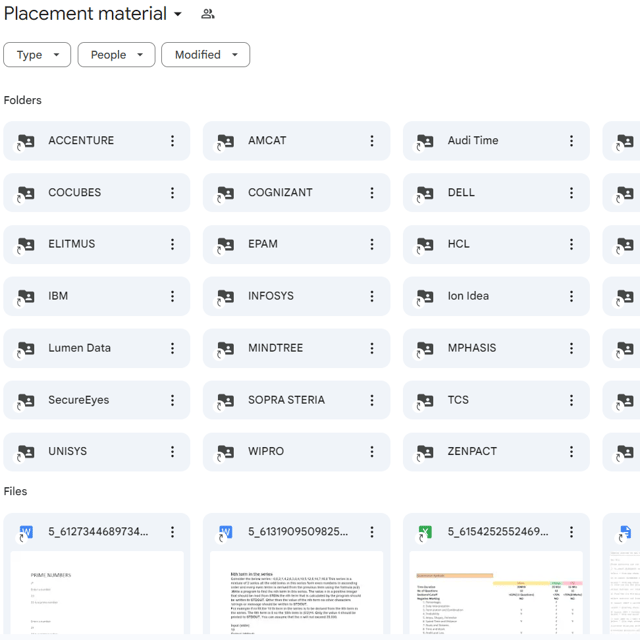Open the SOPRA STERIA folder
The width and height of the screenshot is (640, 640).
[286, 400]
